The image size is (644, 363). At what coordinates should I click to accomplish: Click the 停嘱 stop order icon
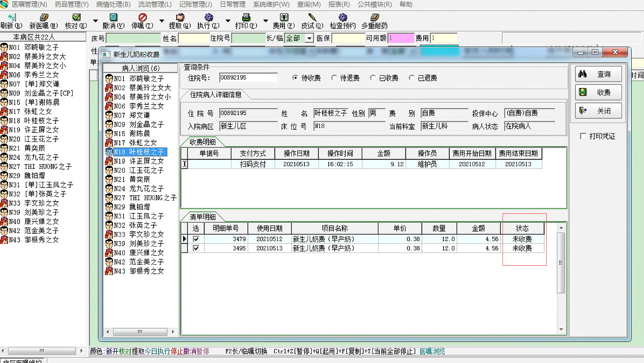(x=142, y=17)
